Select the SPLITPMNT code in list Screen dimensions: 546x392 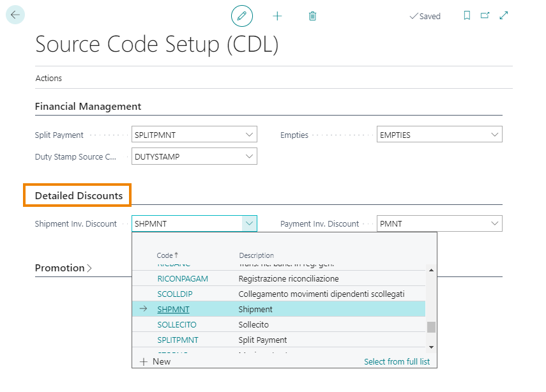click(178, 340)
